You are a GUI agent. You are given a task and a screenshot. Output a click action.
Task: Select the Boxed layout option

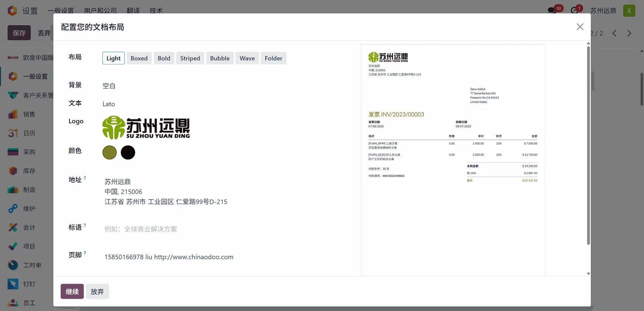(x=139, y=58)
